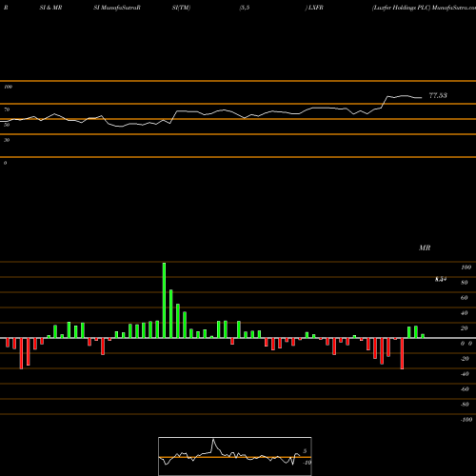The height and width of the screenshot is (476, 476).
Task: Click the RSI axis label 30
Action: [x=7, y=140]
